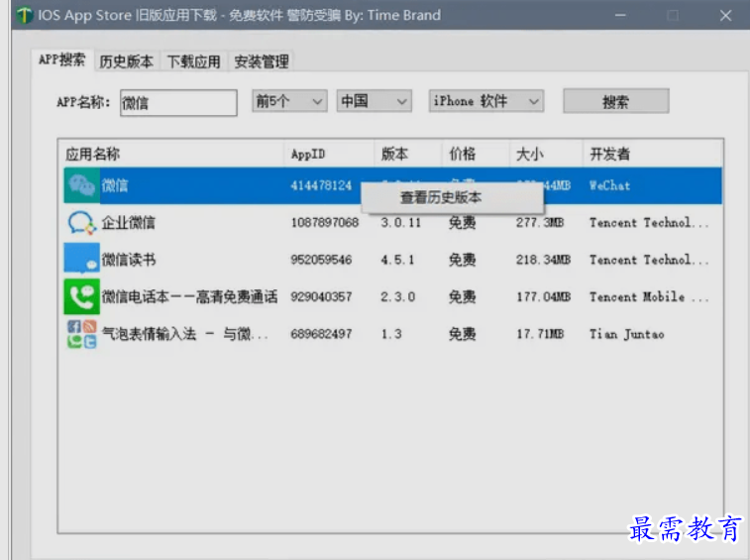Choose 查看历史版本 from context menu
Image resolution: width=750 pixels, height=560 pixels.
[x=452, y=197]
